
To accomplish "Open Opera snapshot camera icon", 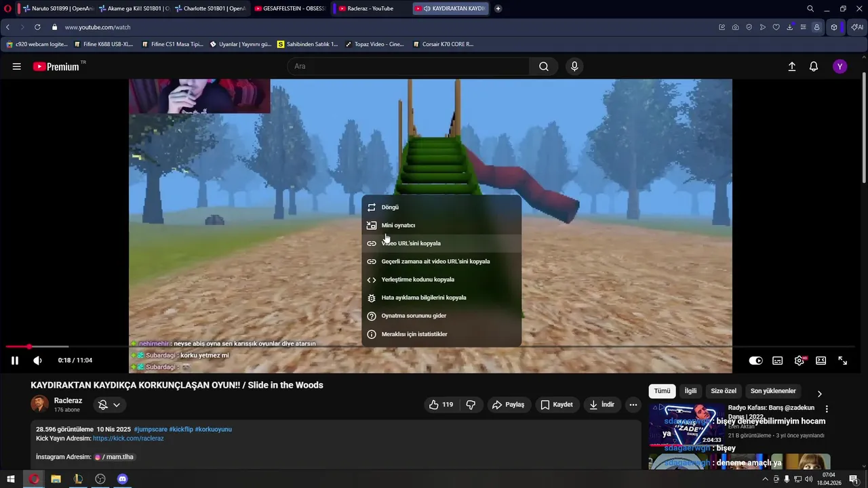I will [x=736, y=27].
